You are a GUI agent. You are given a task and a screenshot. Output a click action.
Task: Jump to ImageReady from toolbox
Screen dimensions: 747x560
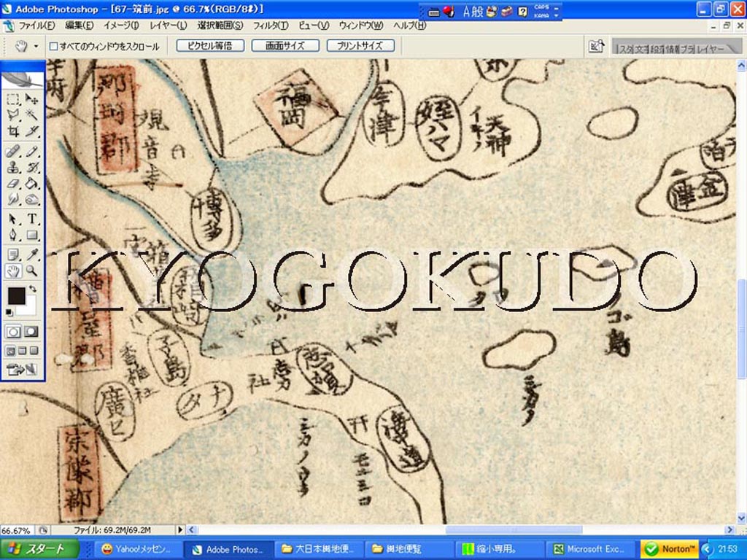click(23, 370)
